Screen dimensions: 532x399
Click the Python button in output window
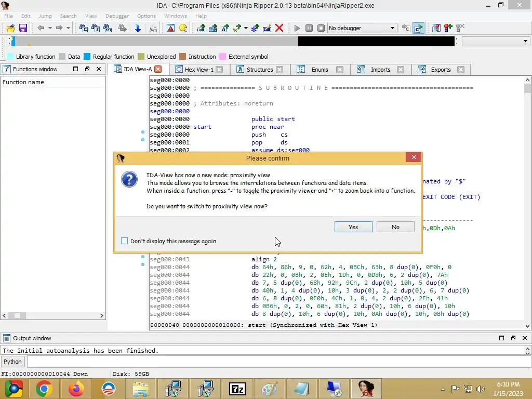point(12,362)
